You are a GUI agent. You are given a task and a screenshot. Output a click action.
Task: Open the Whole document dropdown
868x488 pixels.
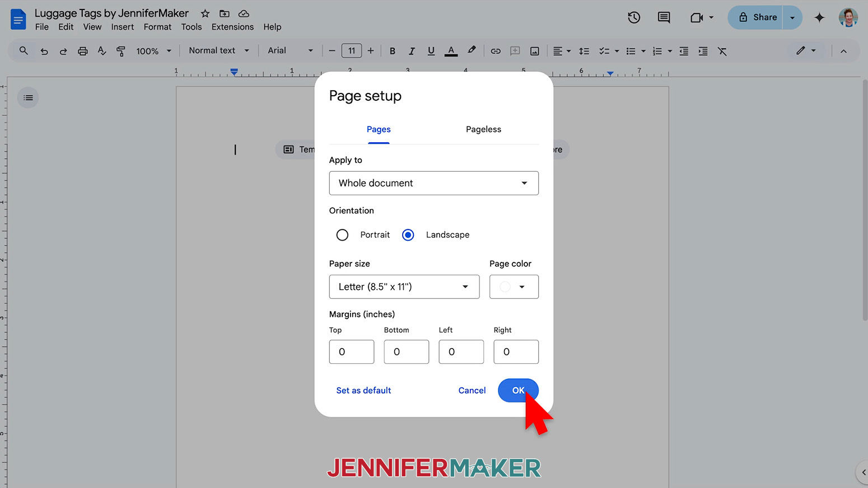[x=434, y=183]
